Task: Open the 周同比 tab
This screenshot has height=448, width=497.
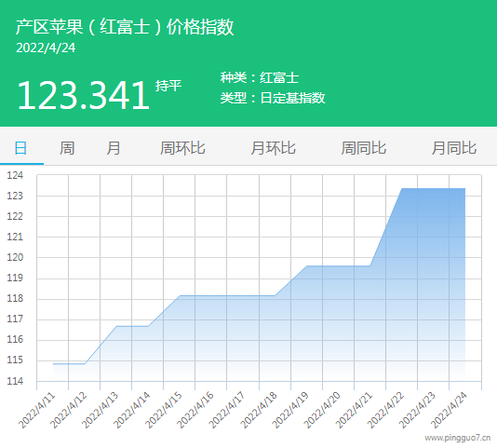Action: click(x=364, y=148)
